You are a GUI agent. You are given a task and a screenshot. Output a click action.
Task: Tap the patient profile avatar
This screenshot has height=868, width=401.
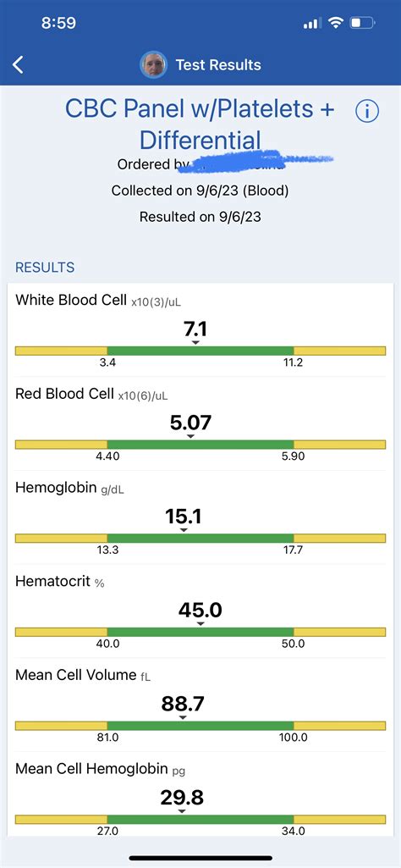coord(154,64)
